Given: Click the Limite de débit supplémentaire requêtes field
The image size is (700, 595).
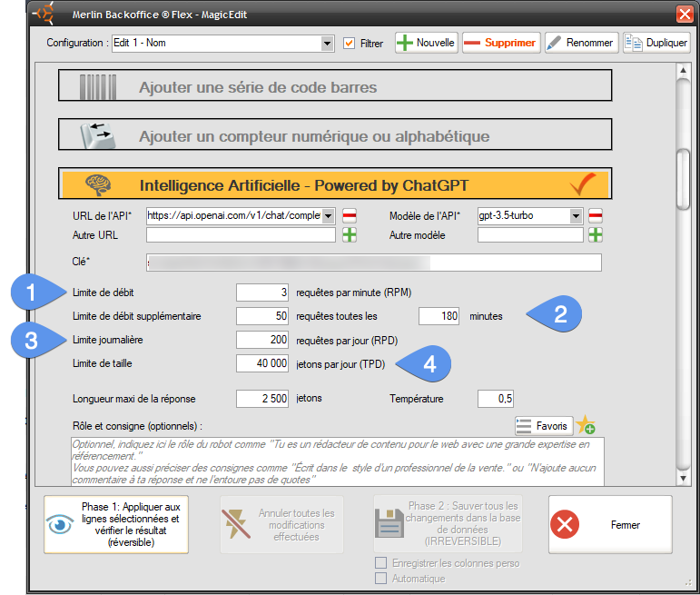Looking at the screenshot, I should [262, 316].
